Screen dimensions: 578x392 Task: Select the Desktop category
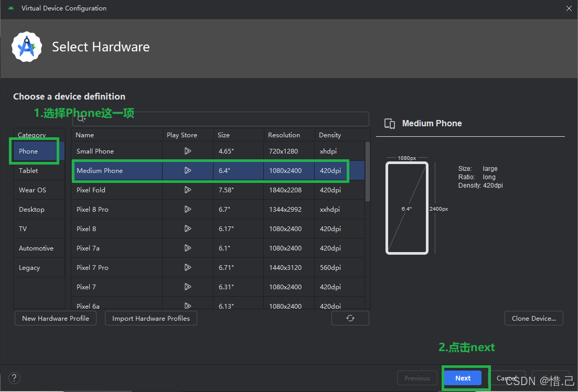[39, 209]
